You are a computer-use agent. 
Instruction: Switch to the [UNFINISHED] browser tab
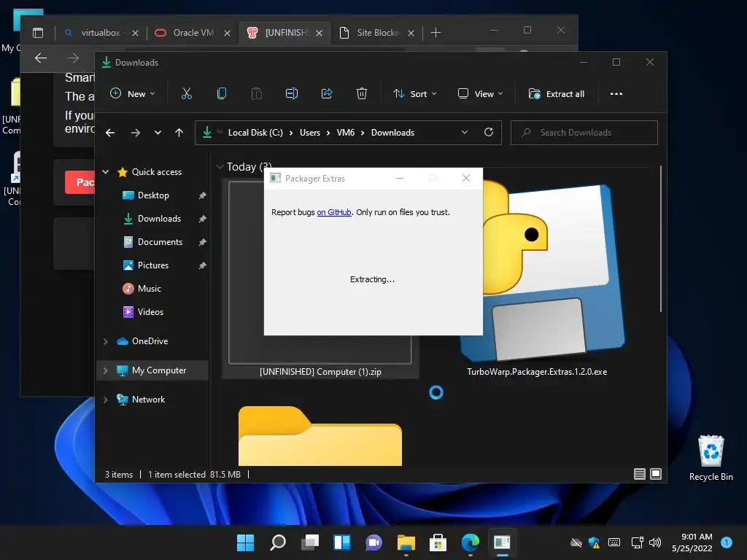point(285,32)
